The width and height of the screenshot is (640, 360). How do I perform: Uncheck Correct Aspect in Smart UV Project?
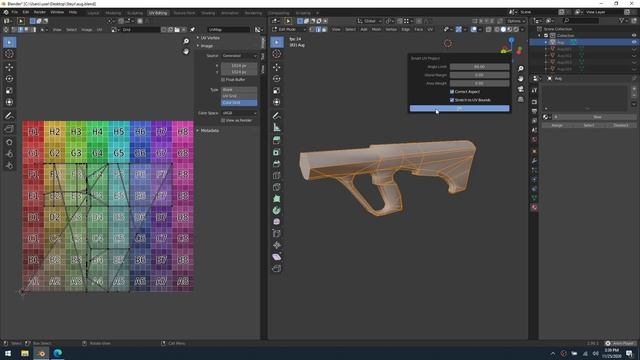tap(452, 91)
